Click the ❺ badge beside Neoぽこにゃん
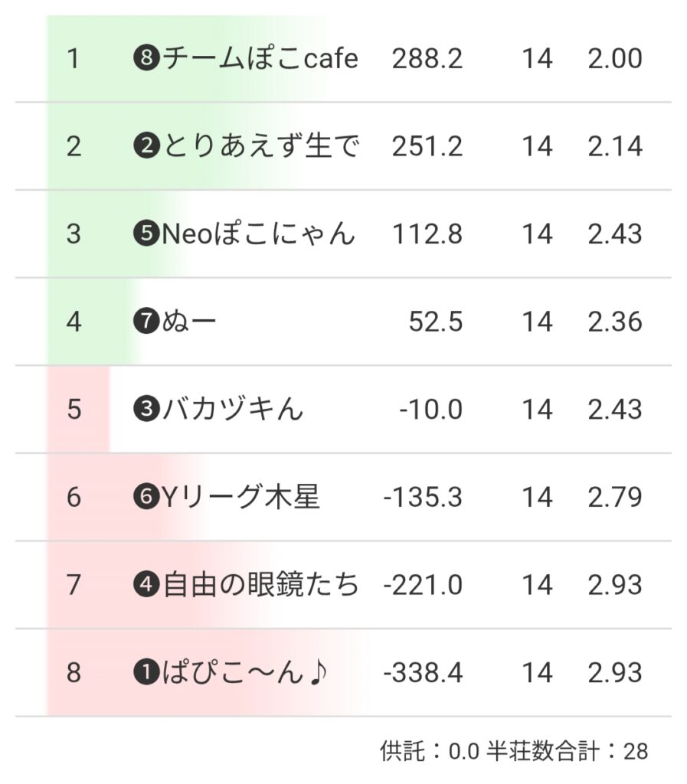 click(x=146, y=234)
